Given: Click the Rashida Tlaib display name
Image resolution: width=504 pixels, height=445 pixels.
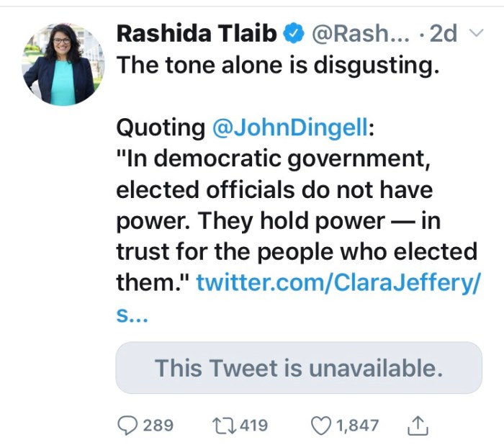Looking at the screenshot, I should (x=196, y=32).
